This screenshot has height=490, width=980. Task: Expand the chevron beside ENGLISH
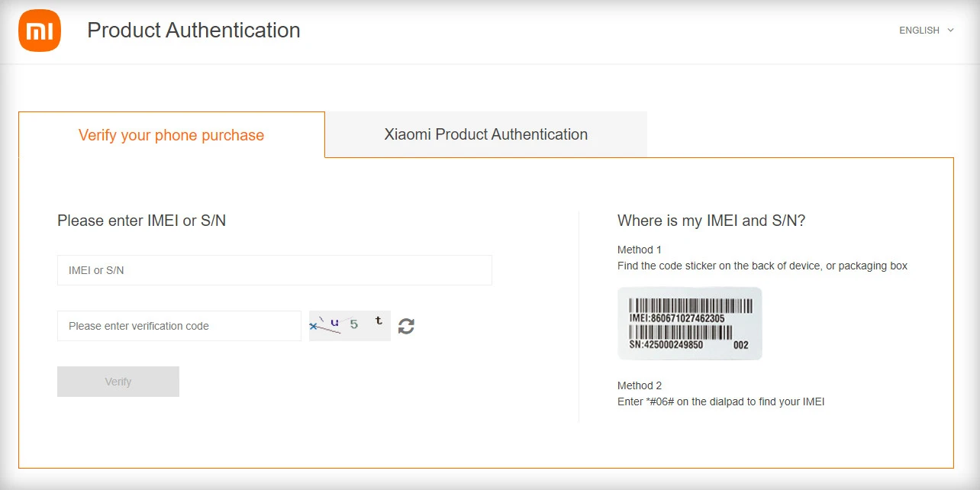click(x=950, y=31)
